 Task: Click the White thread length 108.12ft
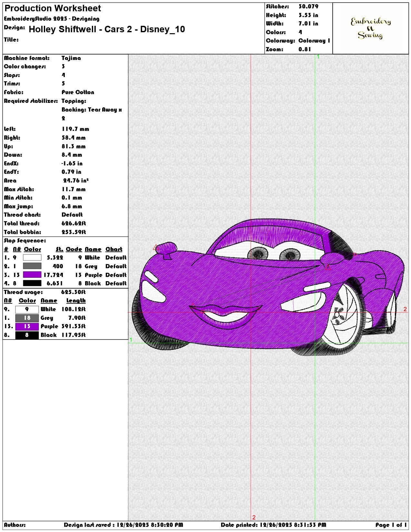73,309
